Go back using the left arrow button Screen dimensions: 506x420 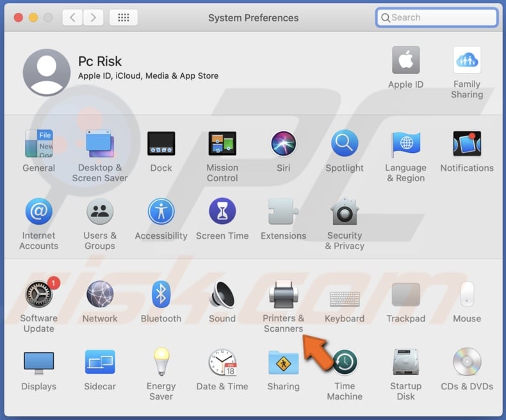click(72, 18)
